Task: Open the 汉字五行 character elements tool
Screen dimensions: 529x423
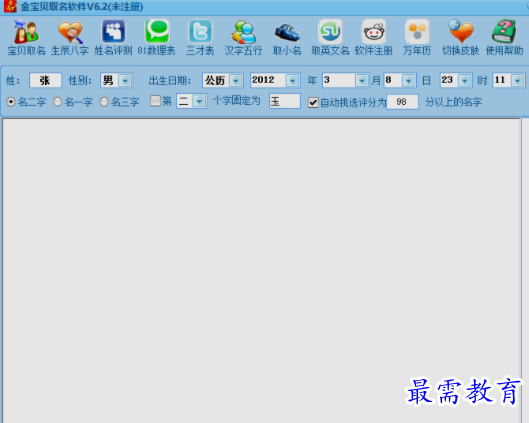Action: pos(243,37)
